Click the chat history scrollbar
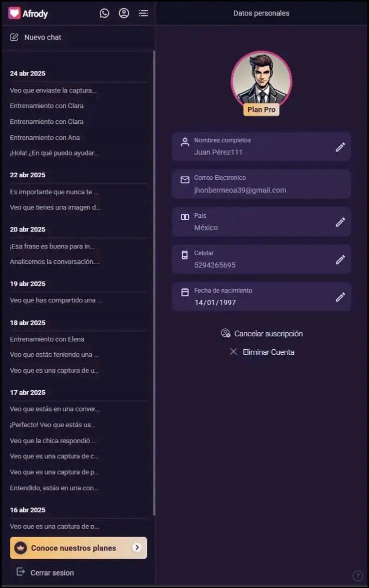This screenshot has height=588, width=369. (x=154, y=280)
